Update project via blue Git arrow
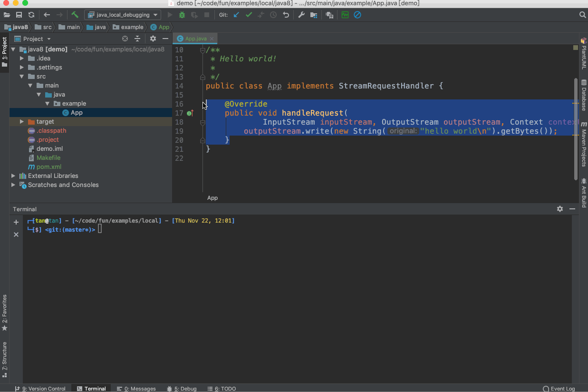This screenshot has height=392, width=588. 236,15
